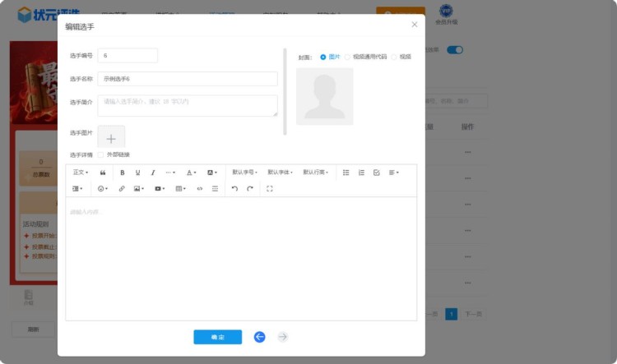Select 视频通用代码 cover radio option

tap(348, 57)
